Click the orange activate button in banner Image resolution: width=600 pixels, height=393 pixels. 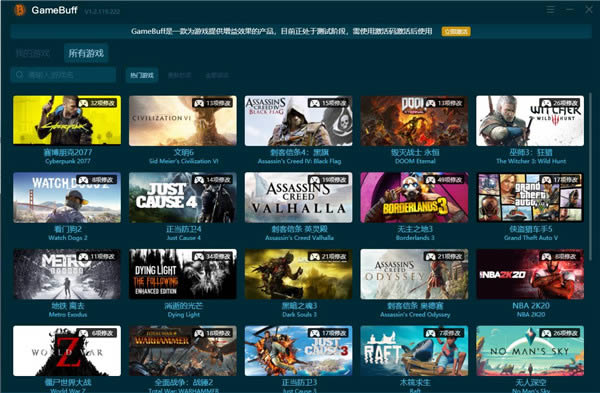[x=456, y=31]
